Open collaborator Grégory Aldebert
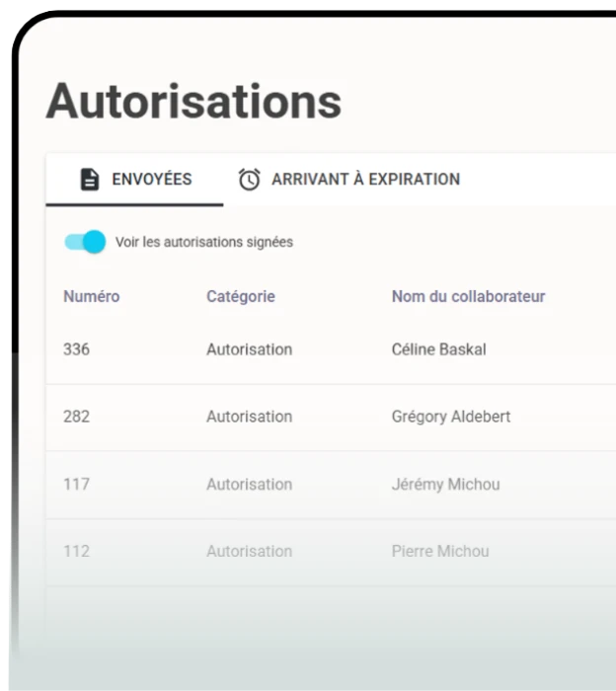This screenshot has width=616, height=691. pyautogui.click(x=450, y=417)
